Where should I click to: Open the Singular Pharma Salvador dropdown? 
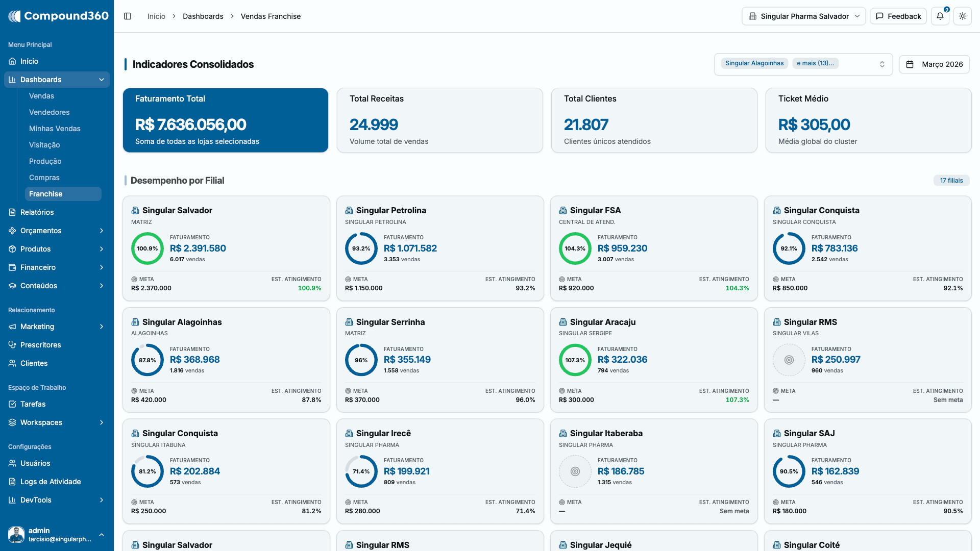tap(804, 16)
